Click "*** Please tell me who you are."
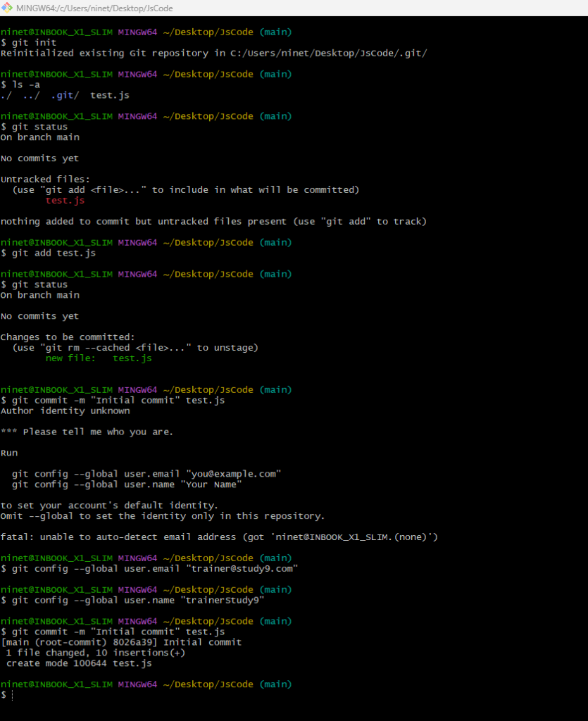This screenshot has width=588, height=721. coord(87,432)
